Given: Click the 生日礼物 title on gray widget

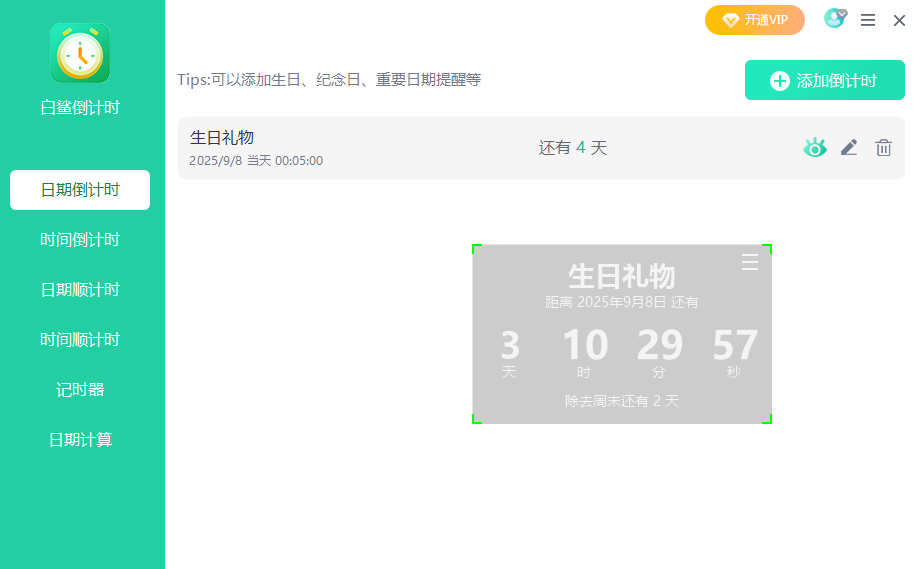Looking at the screenshot, I should coord(621,276).
